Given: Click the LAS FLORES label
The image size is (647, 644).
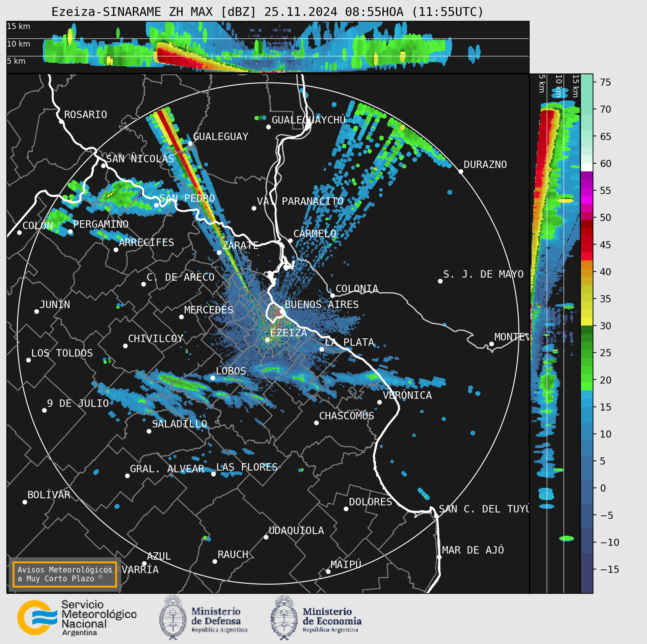Looking at the screenshot, I should coord(247,467).
